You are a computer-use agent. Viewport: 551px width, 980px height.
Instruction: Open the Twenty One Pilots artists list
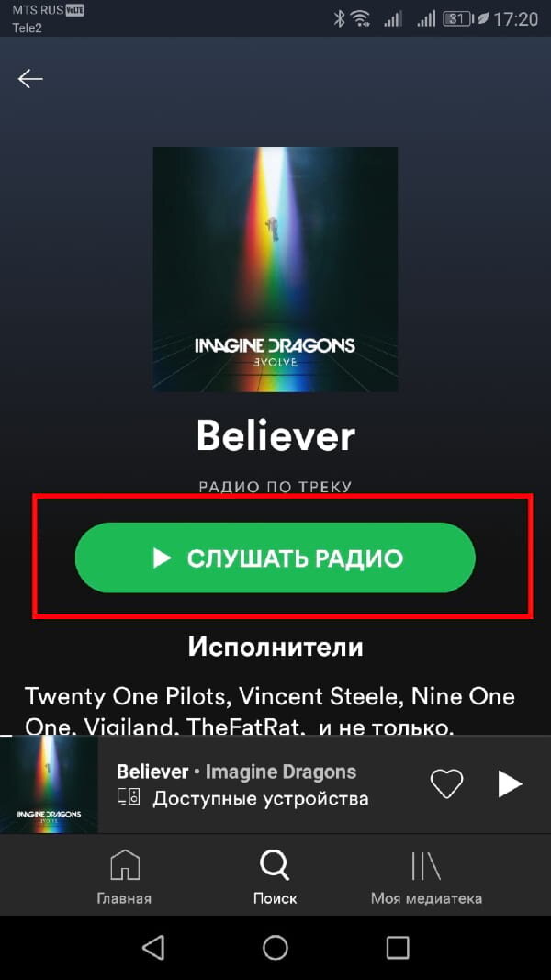pos(269,711)
